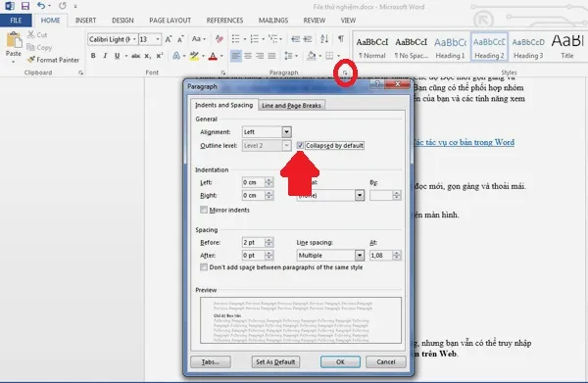Open the Paragraph dialog launcher
This screenshot has height=383, width=588.
coord(345,72)
